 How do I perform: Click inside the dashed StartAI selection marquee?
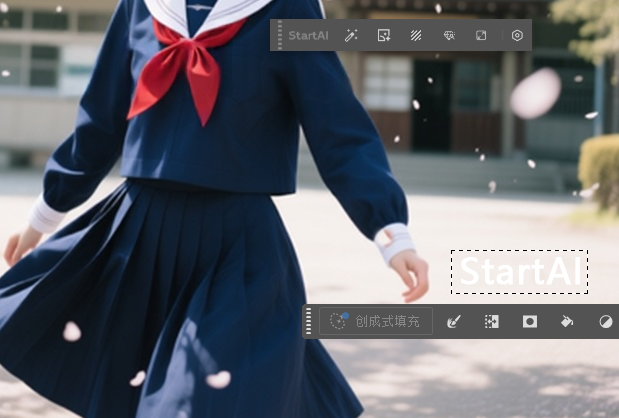(x=518, y=271)
